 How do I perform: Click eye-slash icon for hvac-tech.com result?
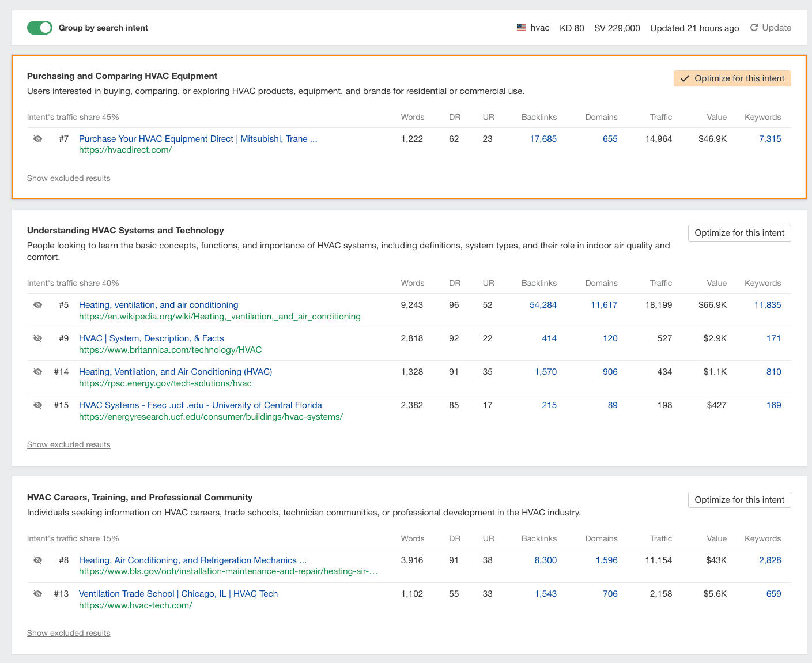click(37, 594)
